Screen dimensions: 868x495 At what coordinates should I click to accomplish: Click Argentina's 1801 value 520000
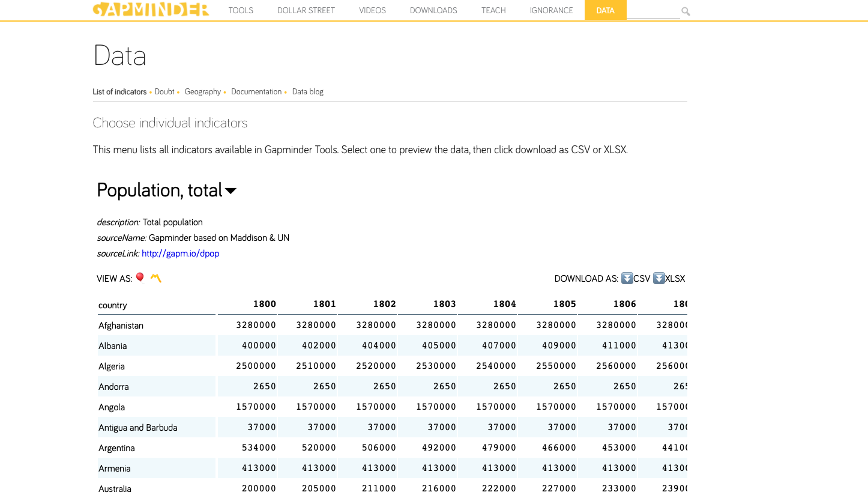[x=319, y=448]
